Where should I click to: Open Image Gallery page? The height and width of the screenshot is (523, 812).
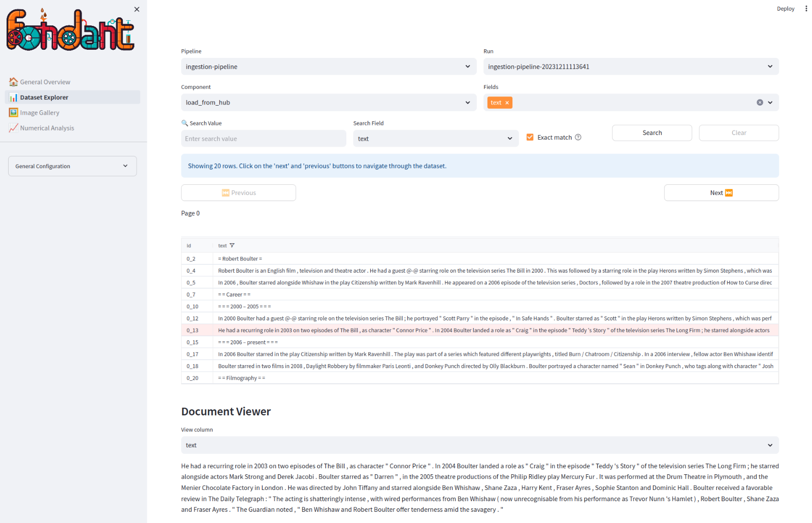73,113
